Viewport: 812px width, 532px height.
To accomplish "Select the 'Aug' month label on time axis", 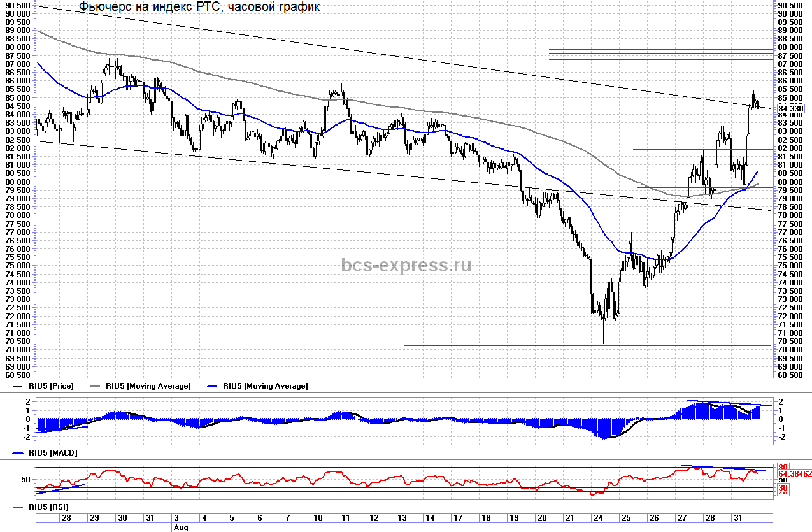I will [x=180, y=528].
